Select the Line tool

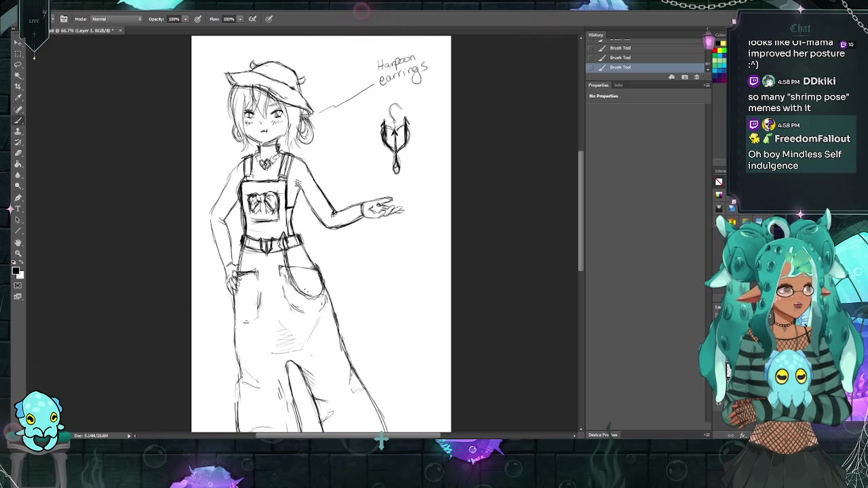[18, 230]
